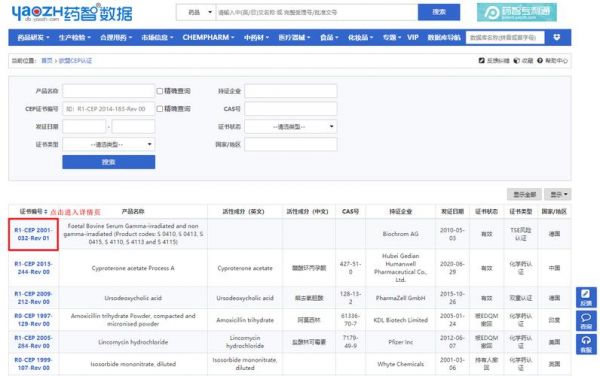
Task: Click the floating headset customer service icon
Action: pos(586,344)
